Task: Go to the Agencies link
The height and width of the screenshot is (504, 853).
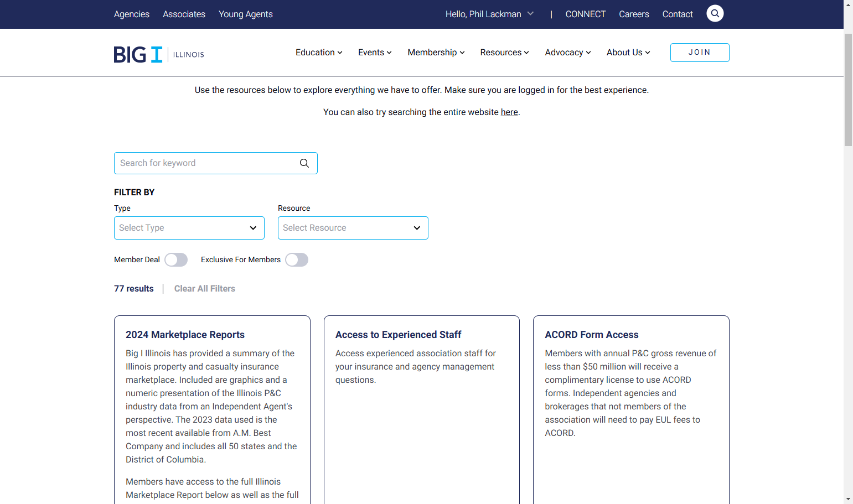Action: (x=132, y=14)
